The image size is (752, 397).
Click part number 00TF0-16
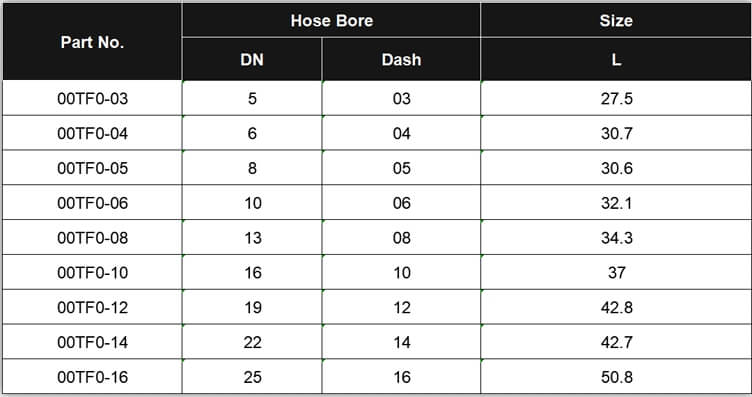pos(92,377)
